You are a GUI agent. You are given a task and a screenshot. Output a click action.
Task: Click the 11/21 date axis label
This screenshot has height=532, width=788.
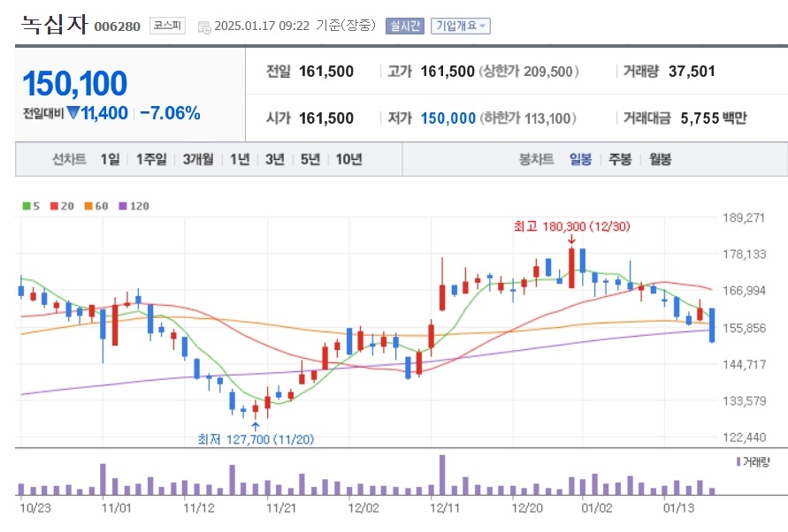point(281,508)
